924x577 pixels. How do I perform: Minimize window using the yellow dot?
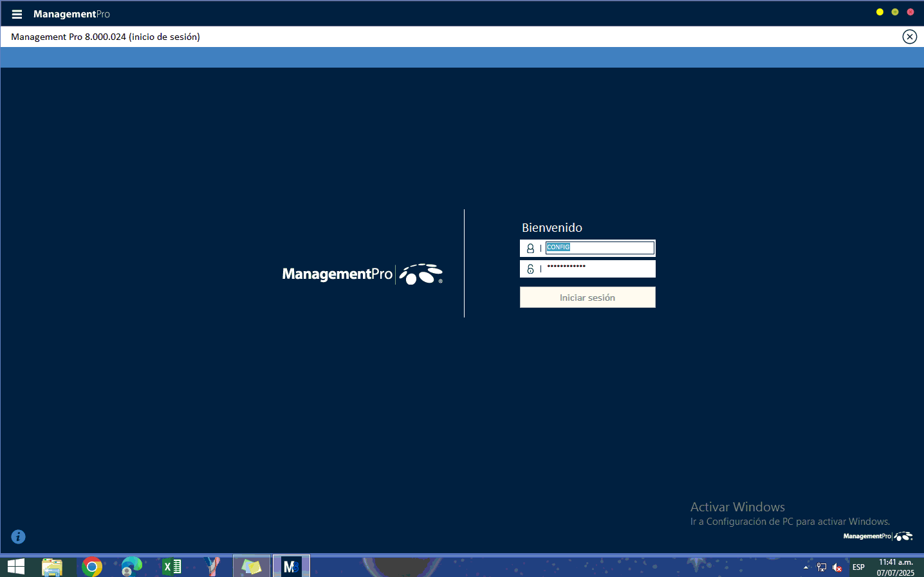880,12
